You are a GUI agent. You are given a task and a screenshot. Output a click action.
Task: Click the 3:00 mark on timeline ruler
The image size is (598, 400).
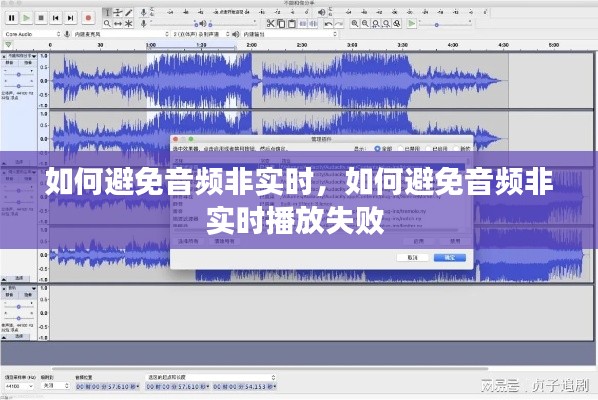pyautogui.click(x=352, y=45)
